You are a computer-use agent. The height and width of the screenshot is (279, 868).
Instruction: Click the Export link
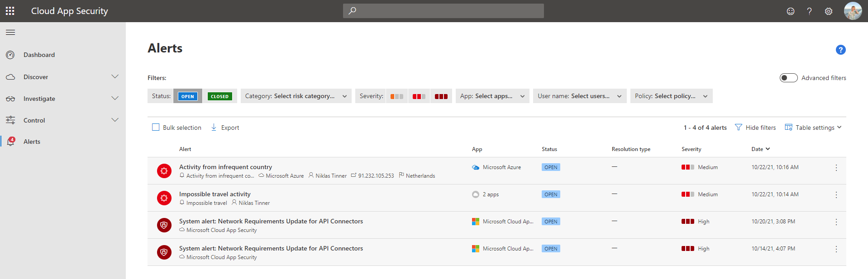[230, 128]
